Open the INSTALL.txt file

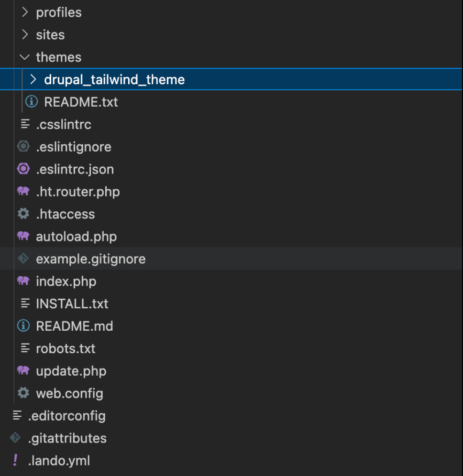coord(72,303)
